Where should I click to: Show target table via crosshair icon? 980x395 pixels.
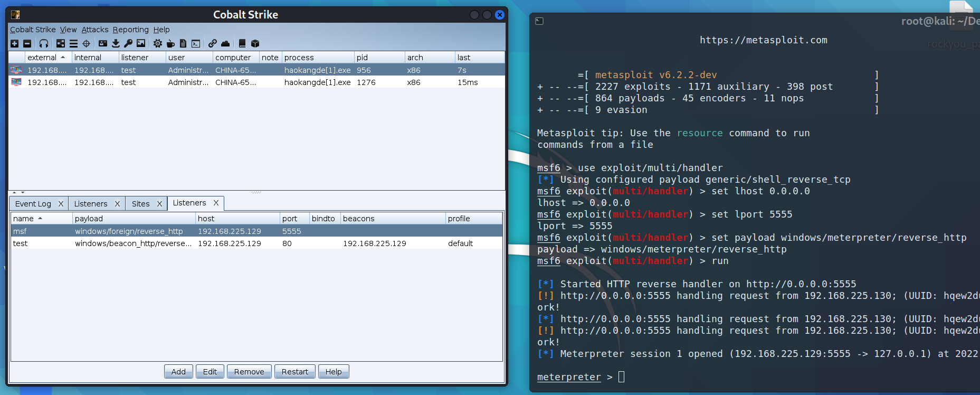click(x=87, y=44)
